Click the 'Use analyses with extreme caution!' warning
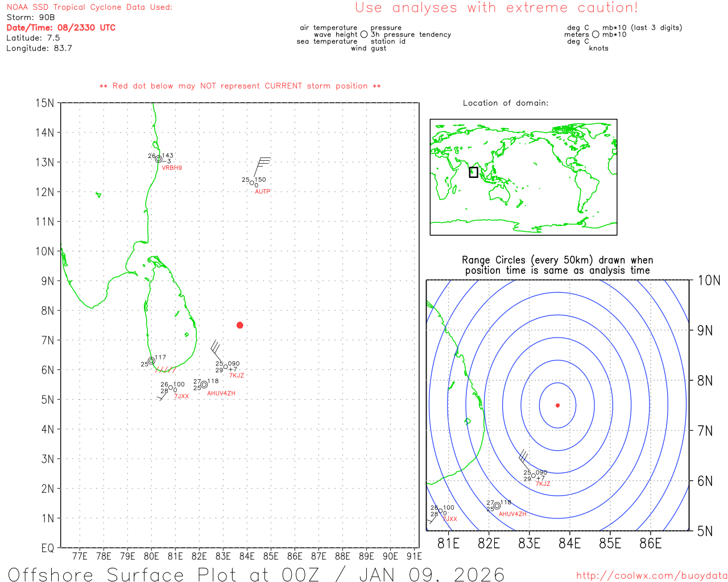The height and width of the screenshot is (582, 728). coord(496,8)
